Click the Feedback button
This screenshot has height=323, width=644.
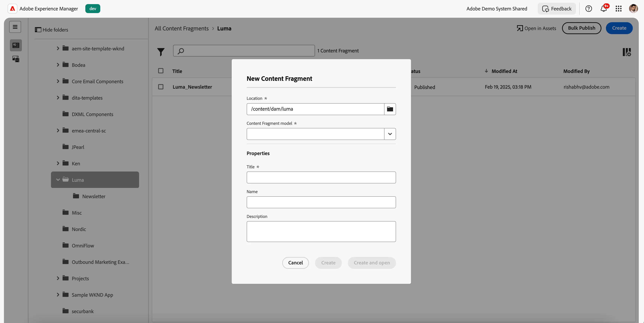coord(556,9)
